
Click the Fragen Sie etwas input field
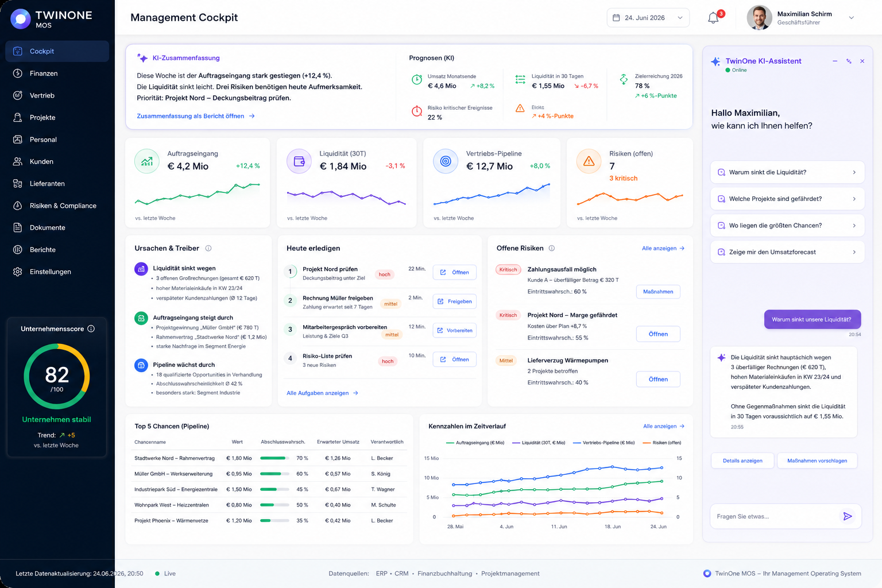point(774,516)
